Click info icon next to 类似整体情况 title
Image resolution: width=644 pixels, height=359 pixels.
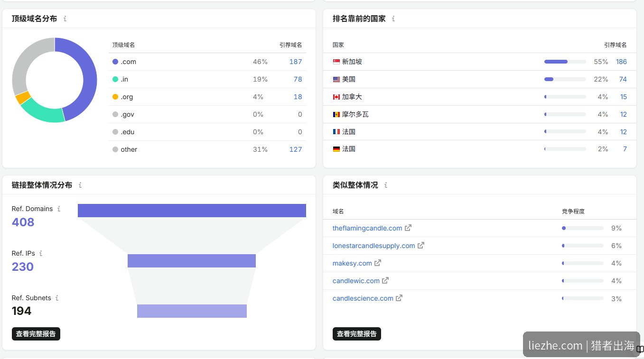point(386,185)
